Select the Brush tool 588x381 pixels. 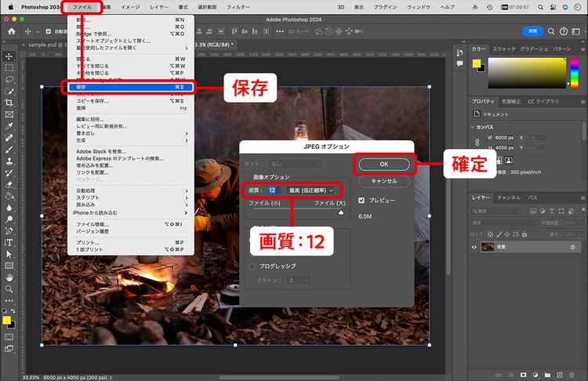[x=9, y=149]
